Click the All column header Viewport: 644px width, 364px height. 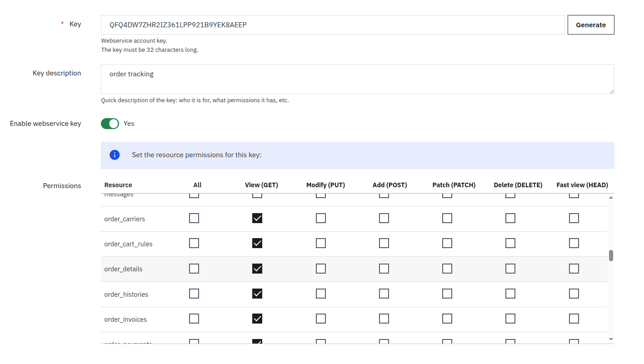point(197,185)
